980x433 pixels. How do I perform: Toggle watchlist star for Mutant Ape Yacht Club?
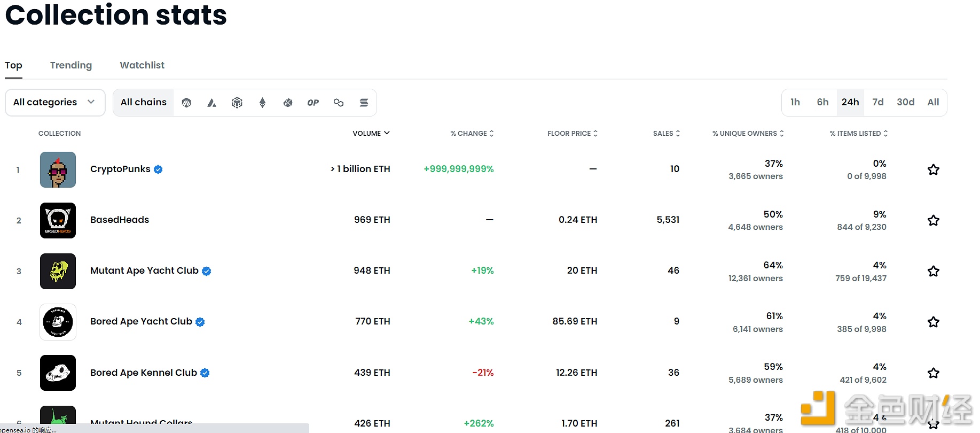coord(934,271)
